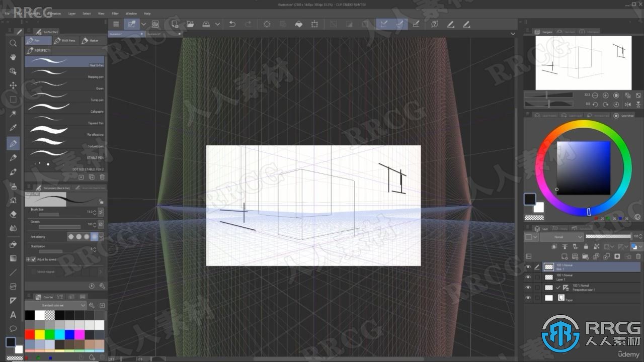Select the Fill bucket tool
The height and width of the screenshot is (362, 644).
click(x=13, y=244)
